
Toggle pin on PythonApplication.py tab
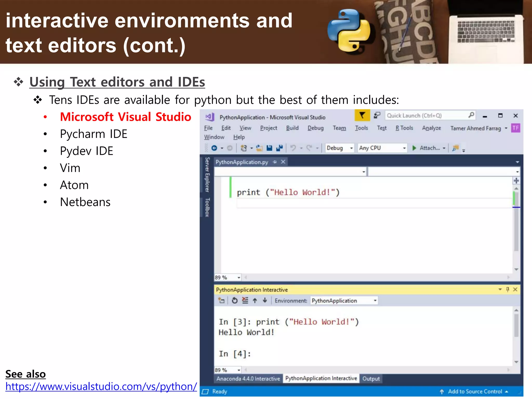275,162
